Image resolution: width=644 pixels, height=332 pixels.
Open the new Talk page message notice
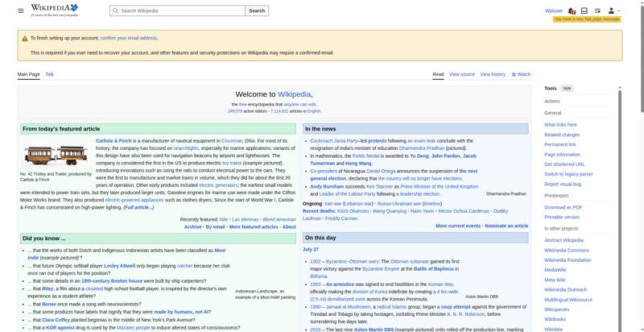coord(587,19)
